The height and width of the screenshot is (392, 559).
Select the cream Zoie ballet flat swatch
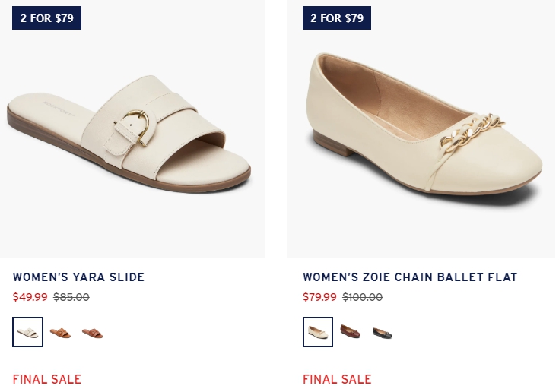pos(318,332)
